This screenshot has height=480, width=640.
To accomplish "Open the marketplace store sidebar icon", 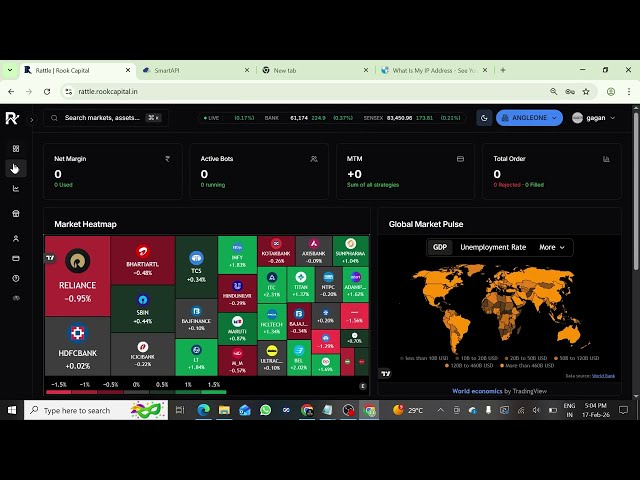I will tap(16, 213).
